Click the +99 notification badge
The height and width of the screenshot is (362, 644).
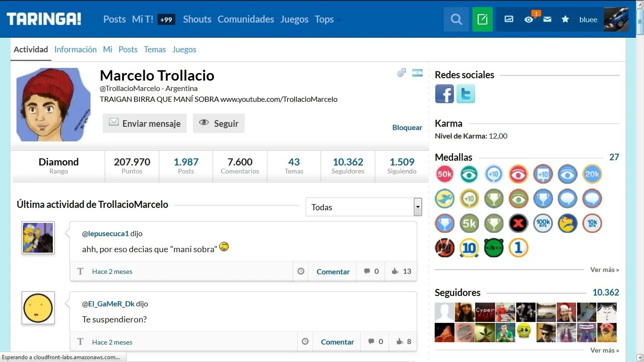(x=166, y=19)
